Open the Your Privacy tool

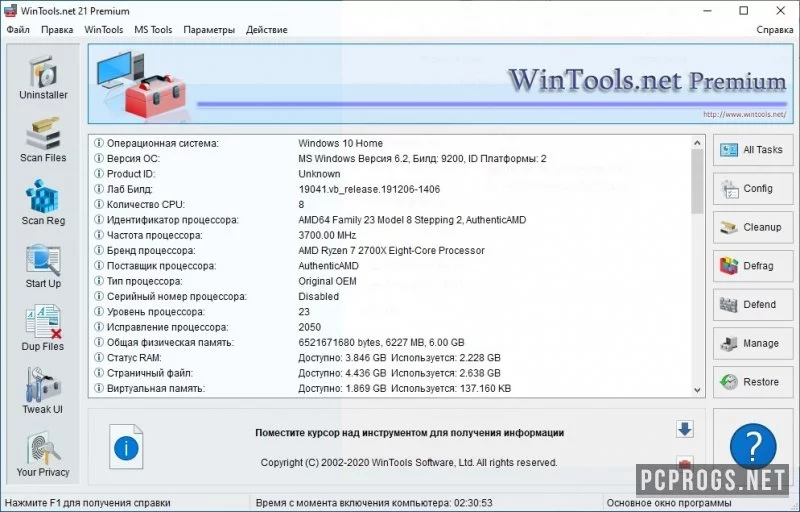click(43, 454)
